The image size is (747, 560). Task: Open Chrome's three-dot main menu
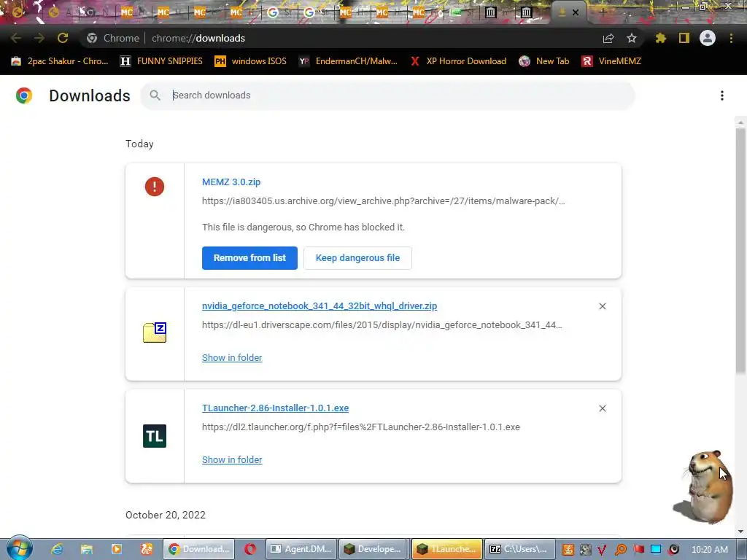pos(731,38)
